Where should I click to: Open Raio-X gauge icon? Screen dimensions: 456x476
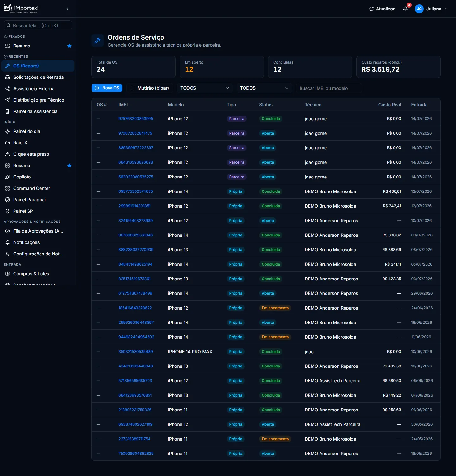(8, 143)
